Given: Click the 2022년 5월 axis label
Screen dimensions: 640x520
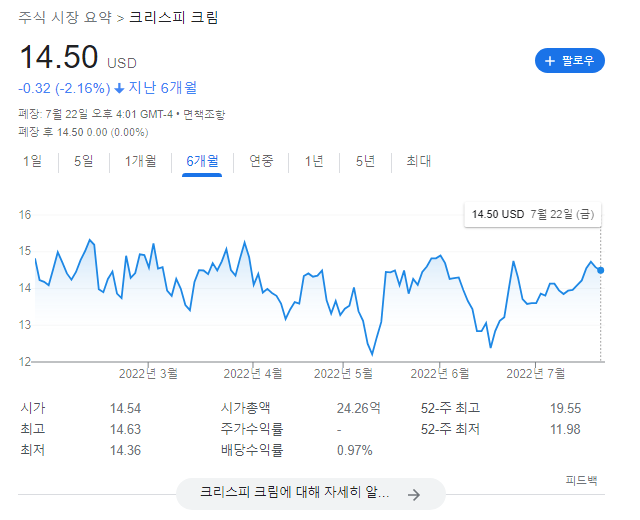Looking at the screenshot, I should pyautogui.click(x=343, y=373).
